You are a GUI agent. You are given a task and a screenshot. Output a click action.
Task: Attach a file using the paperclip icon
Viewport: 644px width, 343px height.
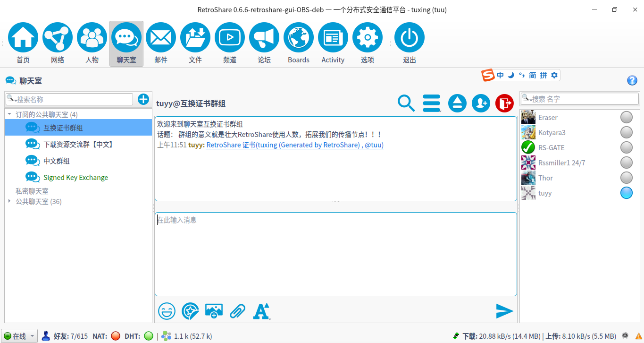[x=237, y=311]
